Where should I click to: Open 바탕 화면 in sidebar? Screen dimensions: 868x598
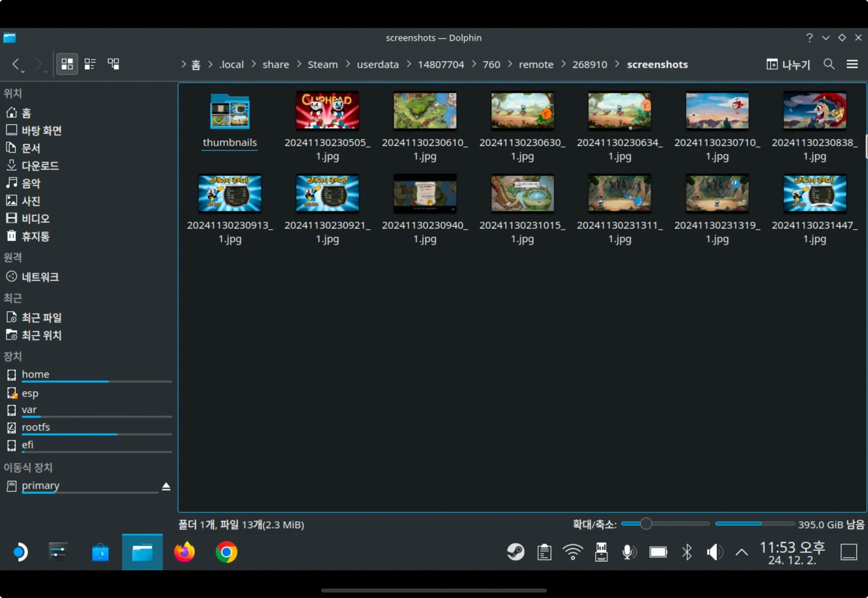click(x=88, y=130)
